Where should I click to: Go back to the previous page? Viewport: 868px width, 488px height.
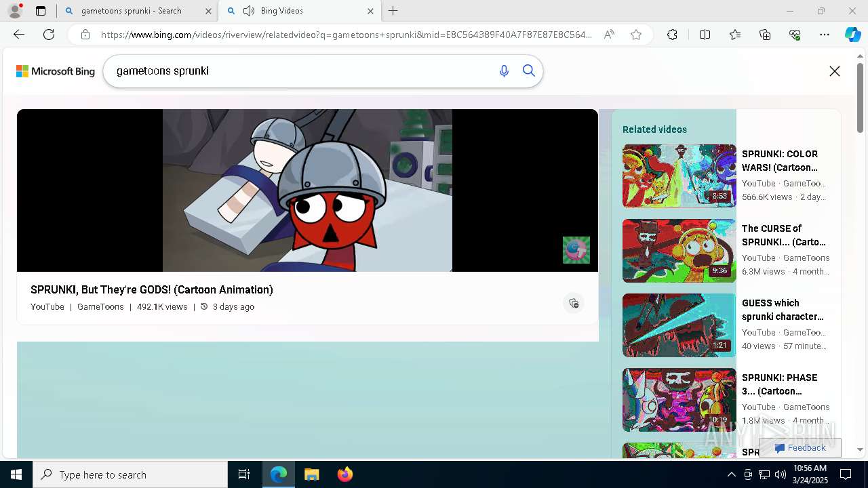pos(19,35)
